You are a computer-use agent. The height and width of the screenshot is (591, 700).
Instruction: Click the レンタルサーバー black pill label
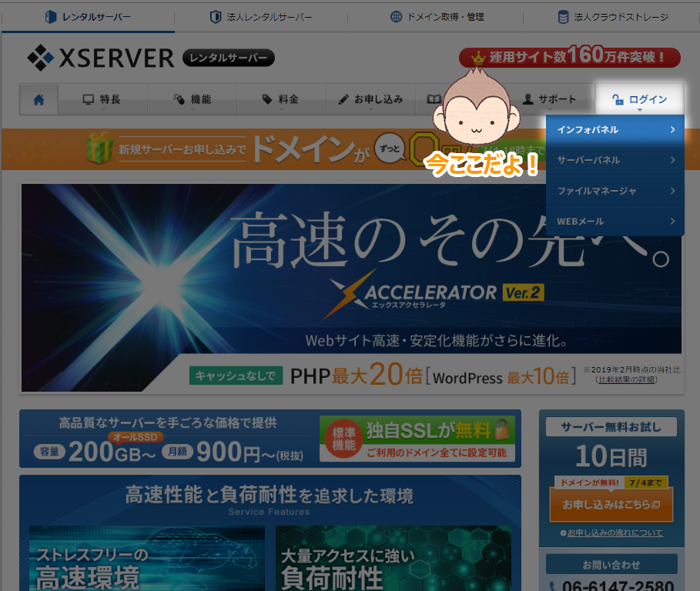pyautogui.click(x=229, y=58)
